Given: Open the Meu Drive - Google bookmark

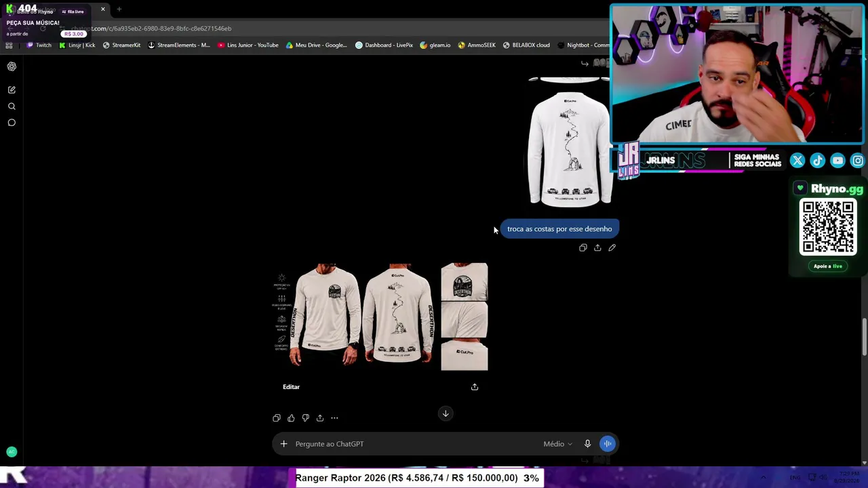Looking at the screenshot, I should (317, 45).
